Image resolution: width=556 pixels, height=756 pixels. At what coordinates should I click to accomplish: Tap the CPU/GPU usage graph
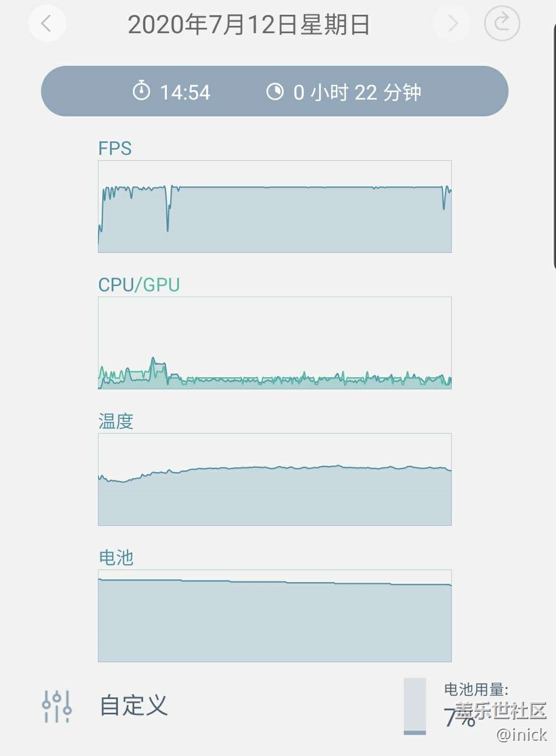(x=274, y=343)
